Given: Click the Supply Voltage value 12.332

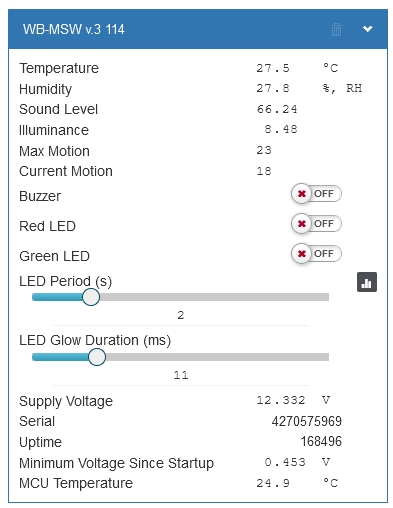Looking at the screenshot, I should pyautogui.click(x=281, y=400).
